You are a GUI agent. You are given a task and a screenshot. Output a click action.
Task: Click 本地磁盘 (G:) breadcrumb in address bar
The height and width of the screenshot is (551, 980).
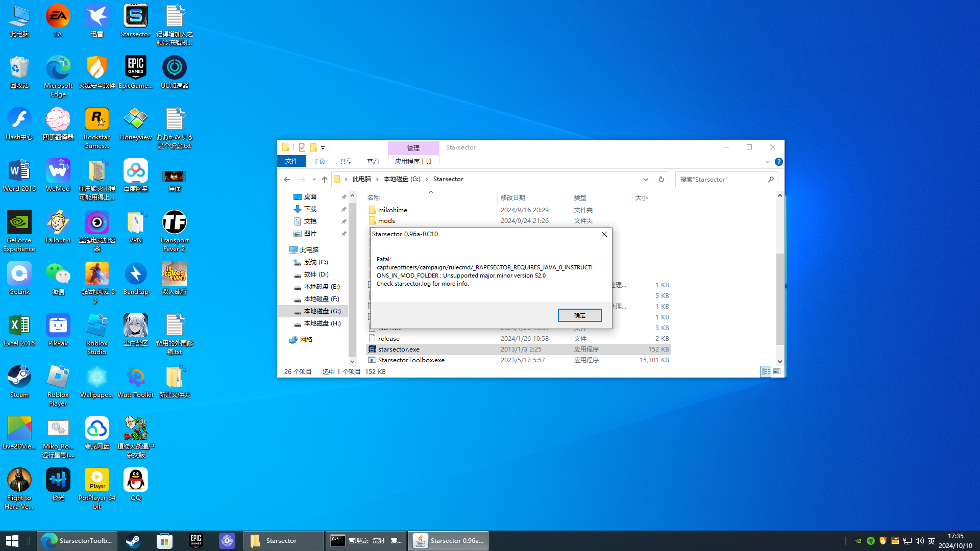[402, 179]
